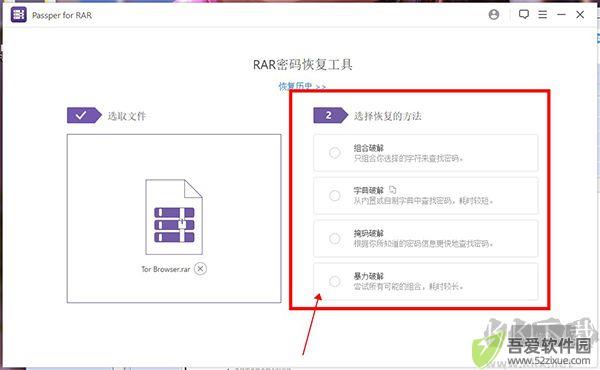Remove Tor Browser.rar with the X icon
Image resolution: width=600 pixels, height=370 pixels.
(x=200, y=269)
